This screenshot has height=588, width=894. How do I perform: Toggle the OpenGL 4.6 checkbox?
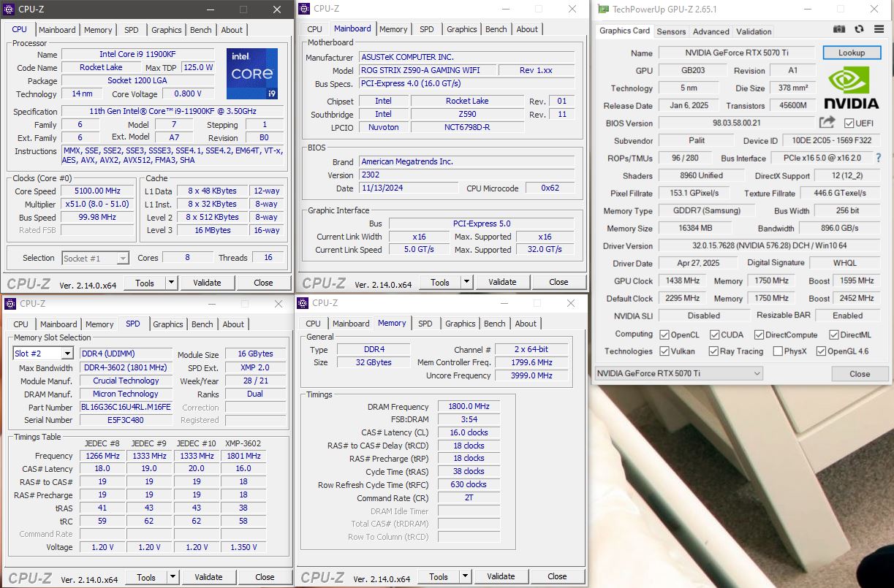click(x=820, y=351)
